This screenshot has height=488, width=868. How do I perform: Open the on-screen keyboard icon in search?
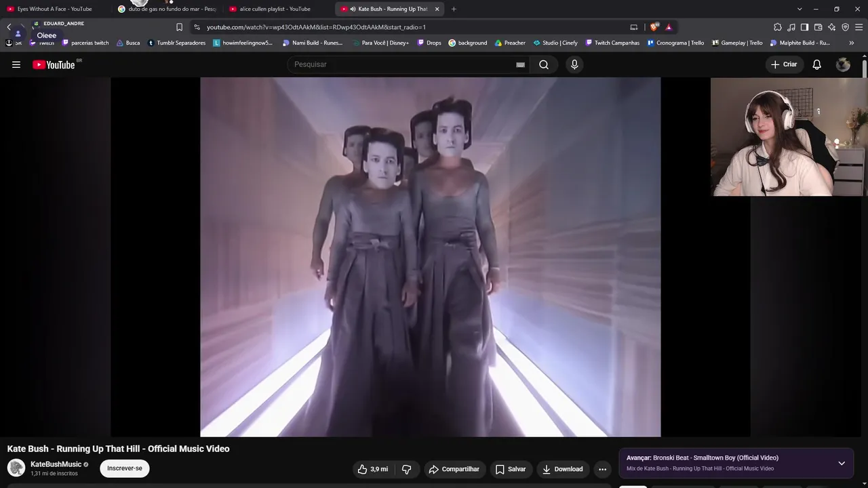pyautogui.click(x=520, y=64)
